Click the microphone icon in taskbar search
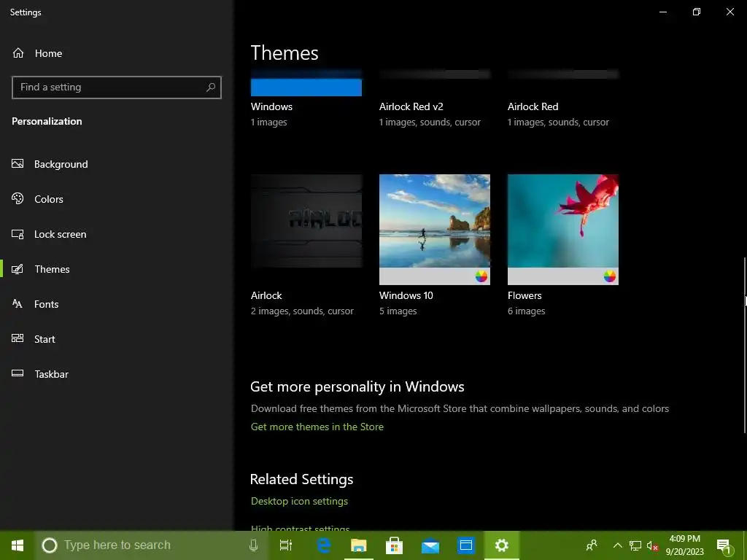This screenshot has width=747, height=560. pos(253,545)
